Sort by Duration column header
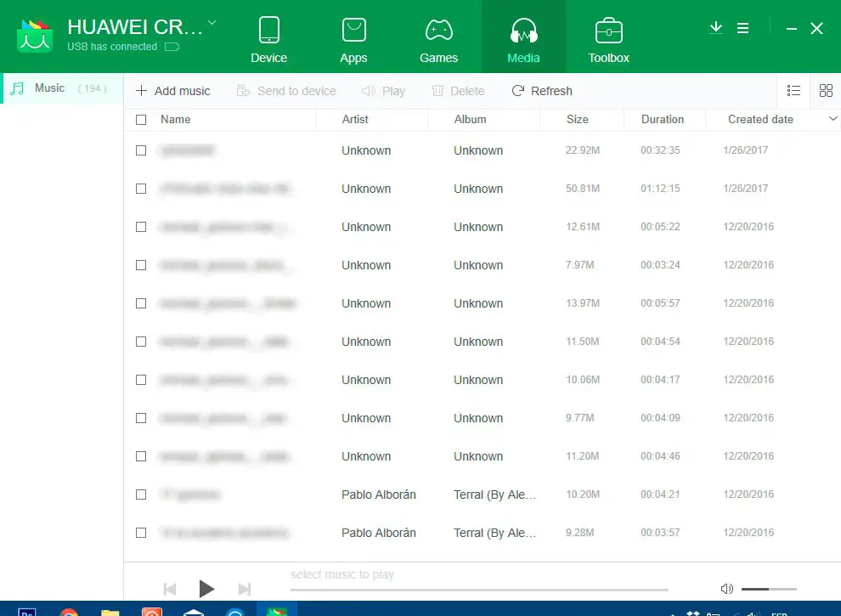Image resolution: width=841 pixels, height=616 pixels. (663, 119)
